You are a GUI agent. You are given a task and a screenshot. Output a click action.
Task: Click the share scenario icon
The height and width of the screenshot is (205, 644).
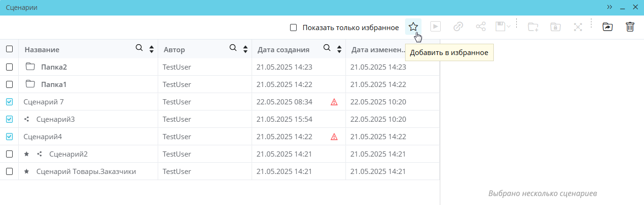[x=481, y=27]
